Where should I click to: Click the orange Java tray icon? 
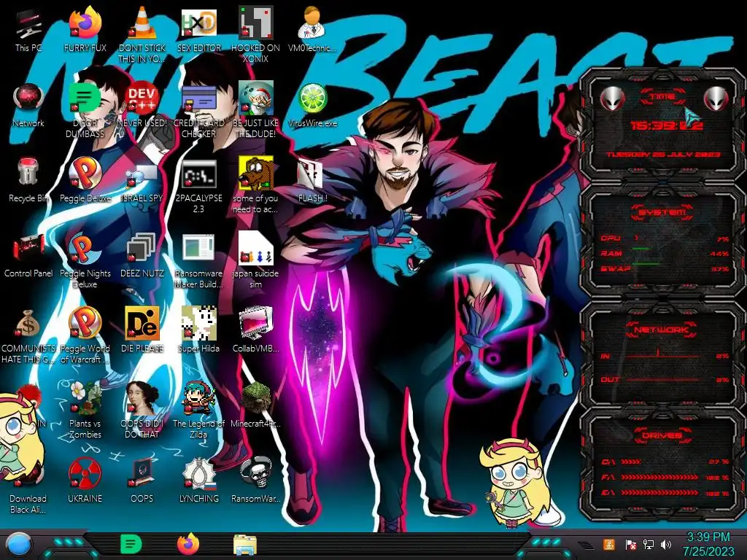coord(609,544)
